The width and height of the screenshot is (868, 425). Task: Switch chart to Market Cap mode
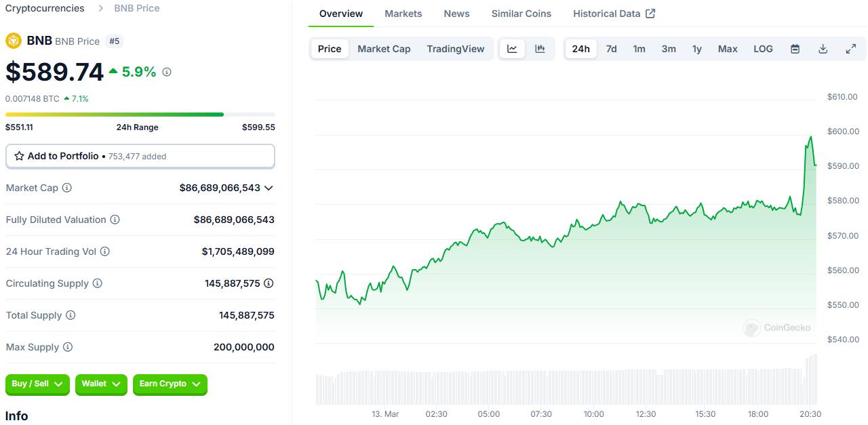pyautogui.click(x=384, y=49)
